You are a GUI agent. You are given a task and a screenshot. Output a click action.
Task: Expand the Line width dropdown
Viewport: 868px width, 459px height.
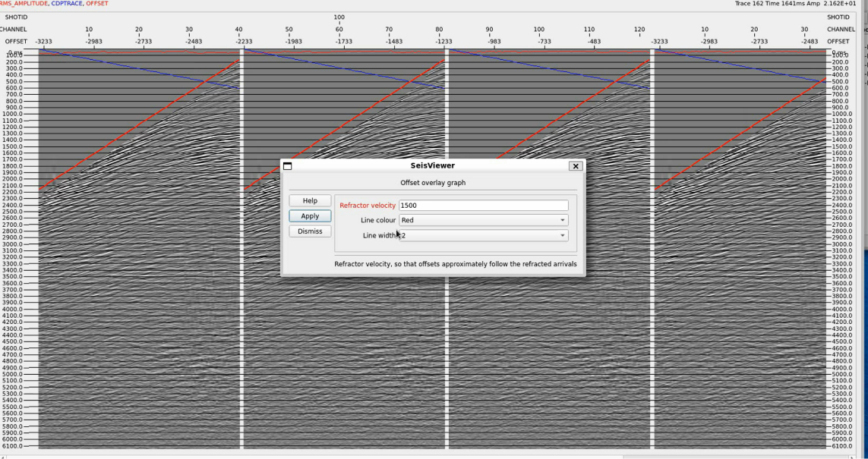point(483,236)
